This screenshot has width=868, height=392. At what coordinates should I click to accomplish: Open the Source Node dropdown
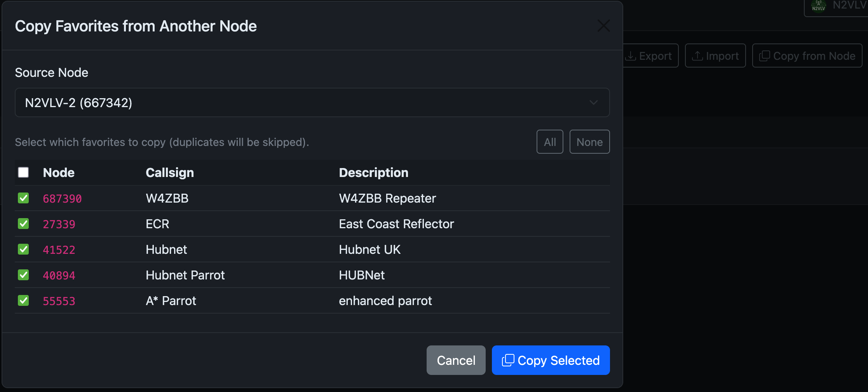(312, 102)
